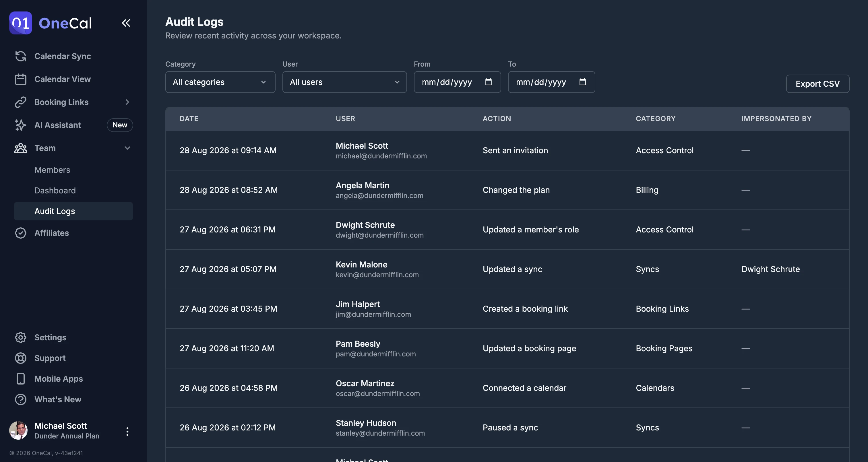Viewport: 868px width, 462px height.
Task: Click the AI Assistant sparkle icon
Action: pos(21,125)
